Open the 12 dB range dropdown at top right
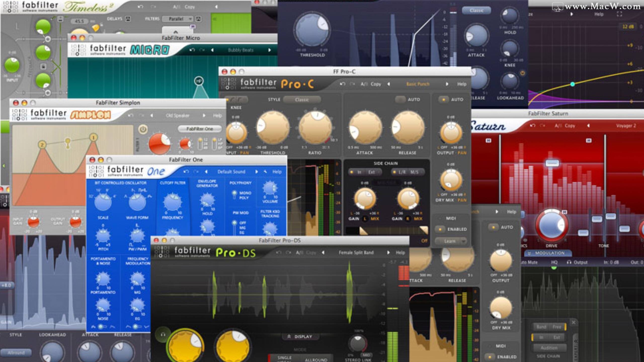Screen dimensions: 644x362 pos(628,27)
